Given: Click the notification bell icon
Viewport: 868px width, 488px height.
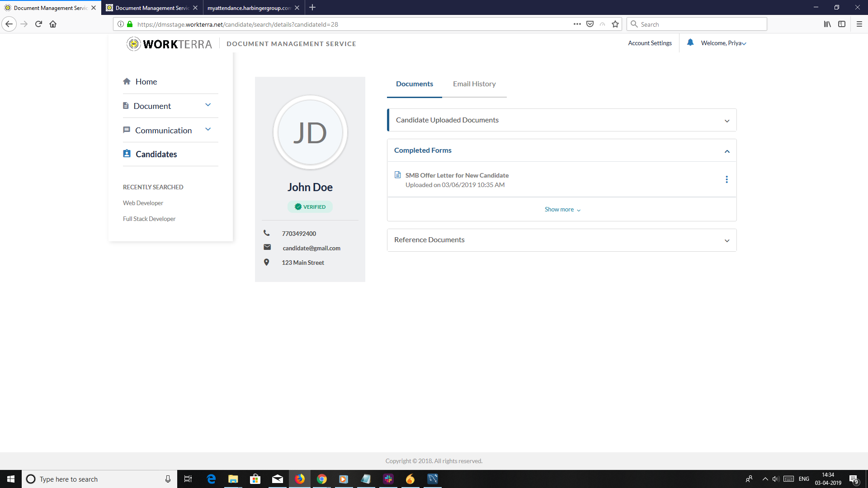Looking at the screenshot, I should point(690,42).
